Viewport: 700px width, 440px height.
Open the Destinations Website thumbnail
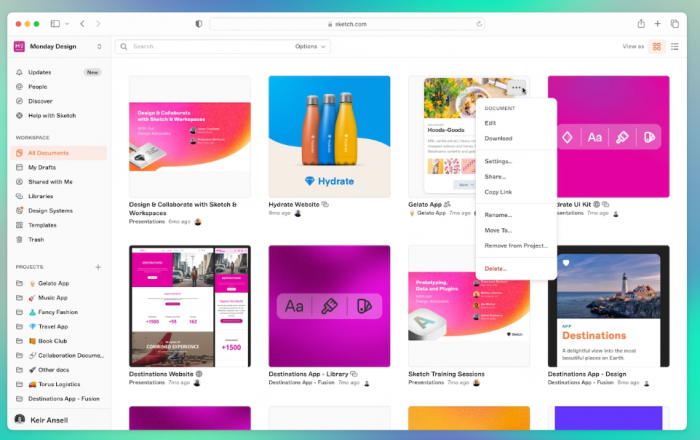pos(190,306)
